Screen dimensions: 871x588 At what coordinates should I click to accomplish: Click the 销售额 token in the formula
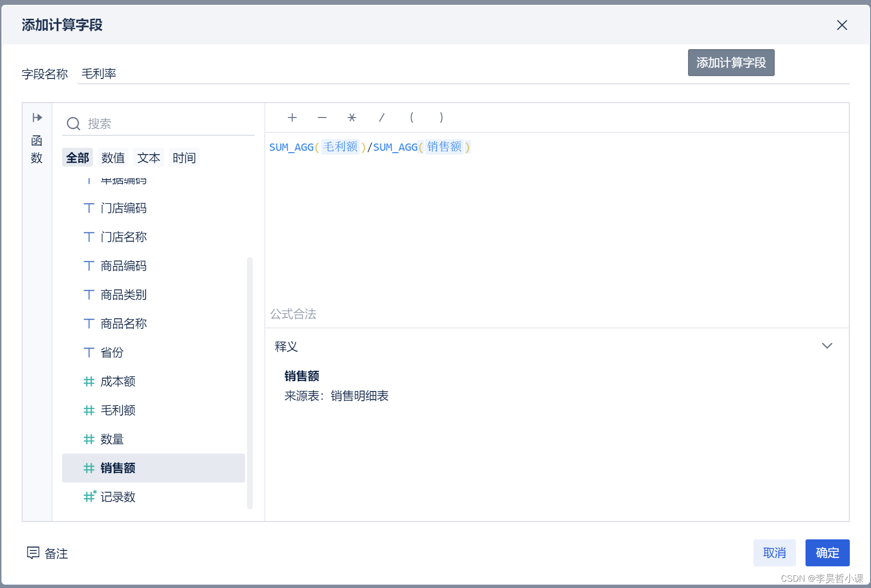[x=444, y=146]
